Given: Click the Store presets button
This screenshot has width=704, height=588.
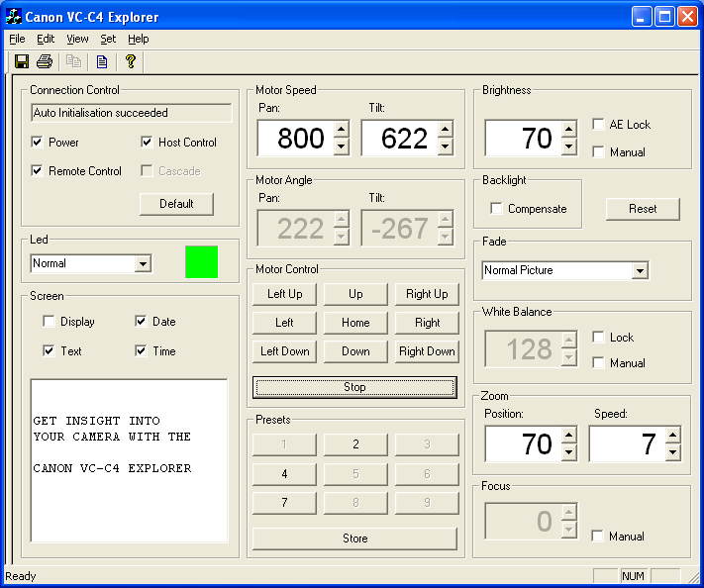Looking at the screenshot, I should click(x=354, y=539).
